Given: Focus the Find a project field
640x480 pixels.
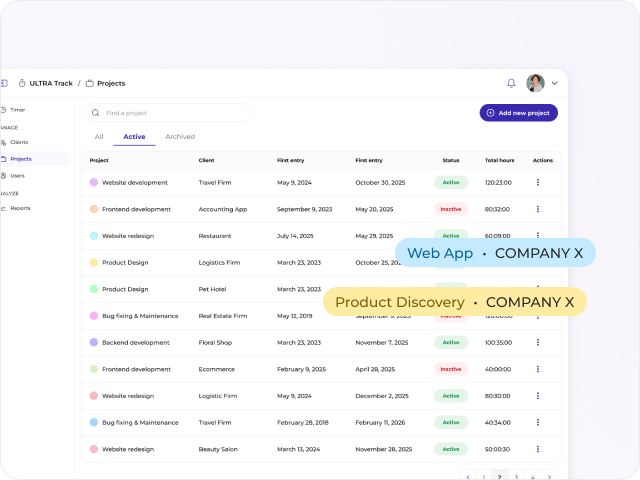Looking at the screenshot, I should click(168, 113).
